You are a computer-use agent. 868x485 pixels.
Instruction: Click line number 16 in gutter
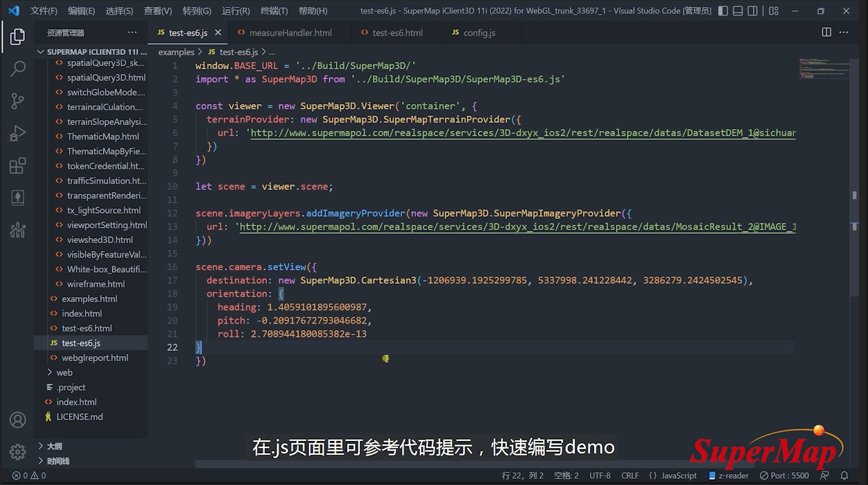(172, 267)
